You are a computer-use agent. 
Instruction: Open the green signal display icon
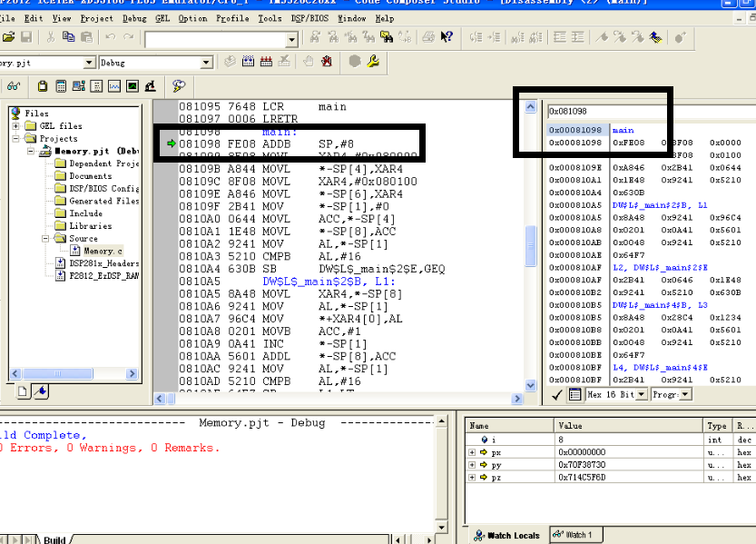click(133, 86)
